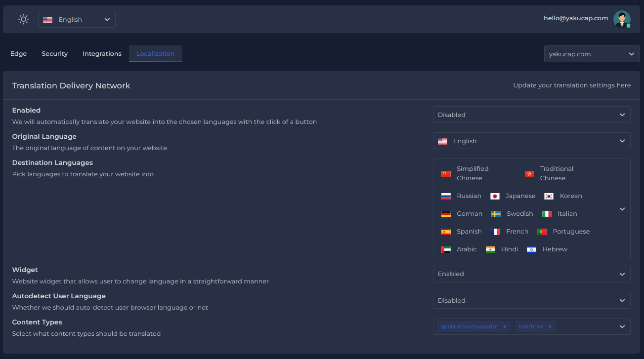Open the Enabled setting dropdown showing Disabled
The width and height of the screenshot is (644, 359).
[x=531, y=115]
